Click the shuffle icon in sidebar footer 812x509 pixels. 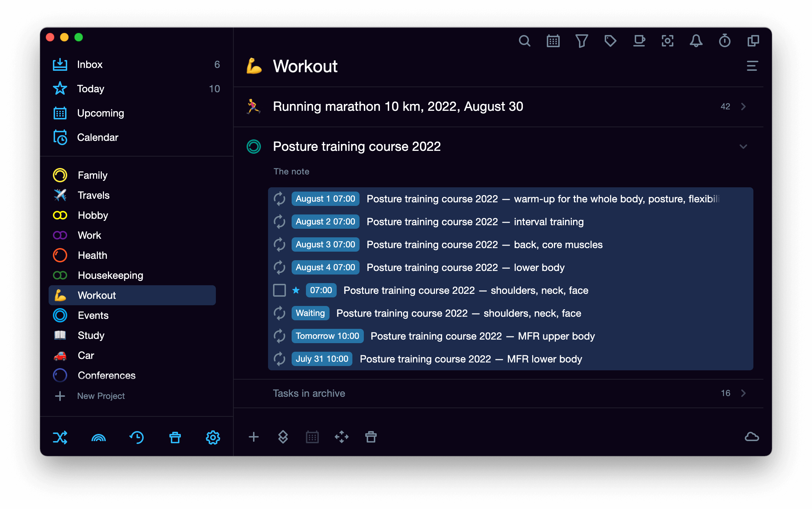(x=60, y=437)
